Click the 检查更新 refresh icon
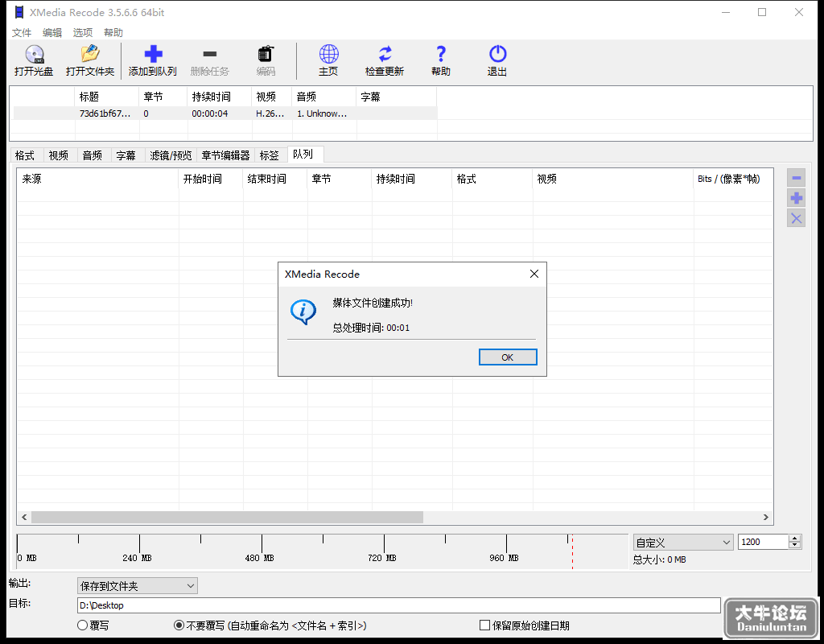The height and width of the screenshot is (644, 824). 385,54
